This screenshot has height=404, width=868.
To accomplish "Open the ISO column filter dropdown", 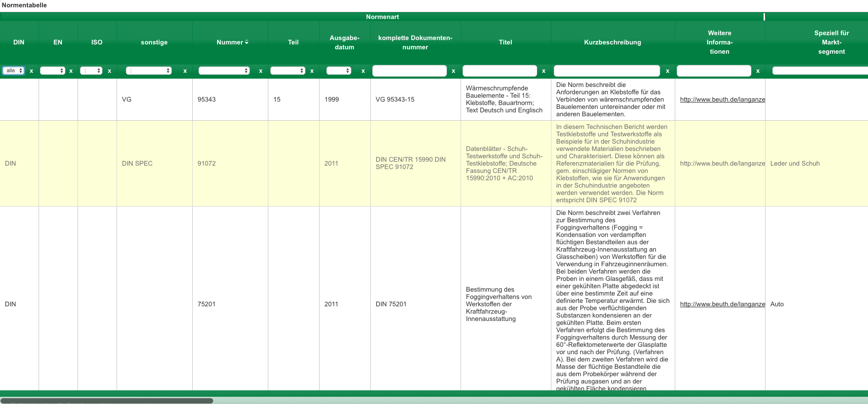I will pos(91,71).
